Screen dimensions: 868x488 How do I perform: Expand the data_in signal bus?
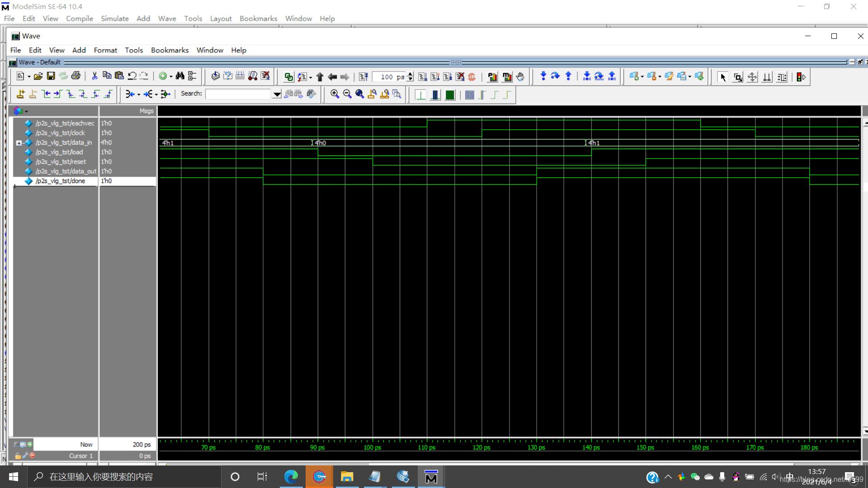click(x=19, y=143)
